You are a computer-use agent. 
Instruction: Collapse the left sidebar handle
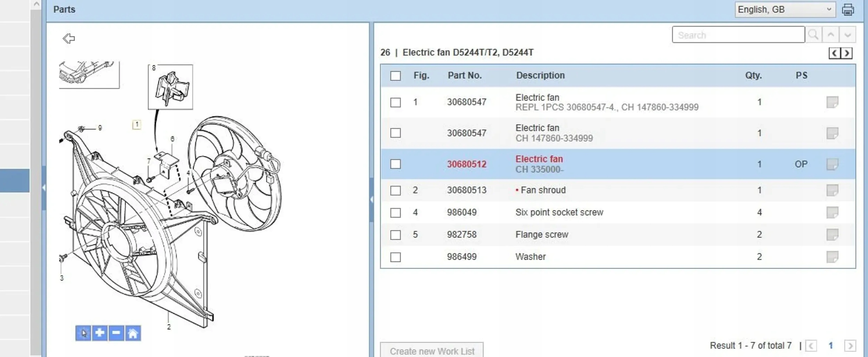tap(44, 188)
